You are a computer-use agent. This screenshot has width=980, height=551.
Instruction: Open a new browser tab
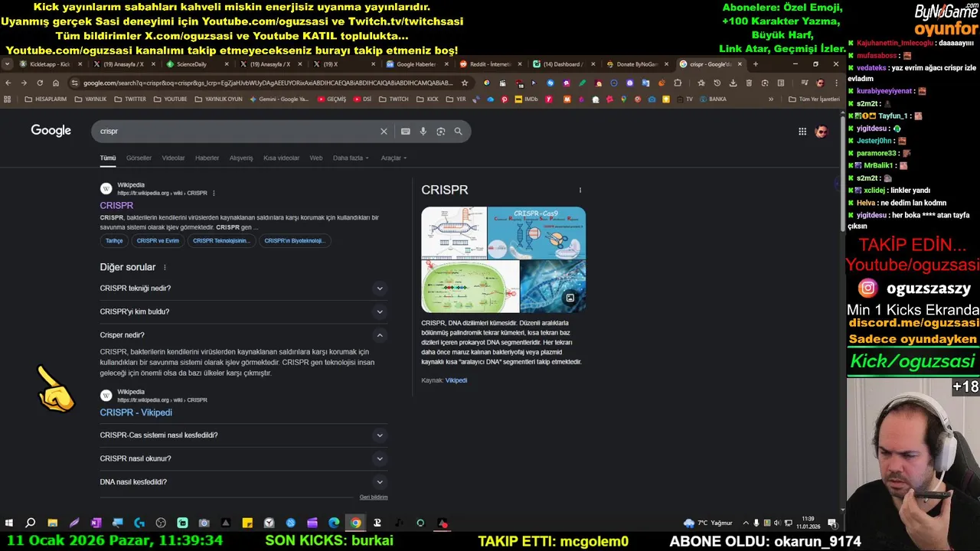coord(755,64)
